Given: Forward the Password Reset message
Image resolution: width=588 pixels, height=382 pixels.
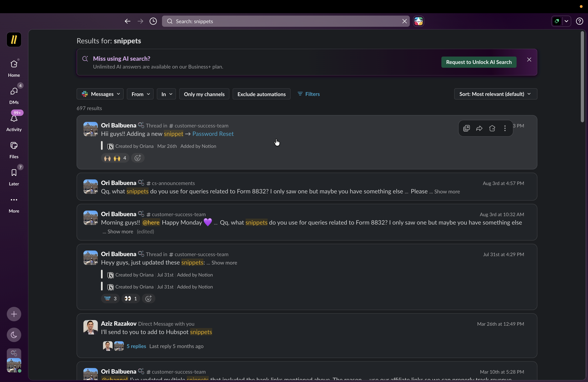Looking at the screenshot, I should (x=479, y=128).
